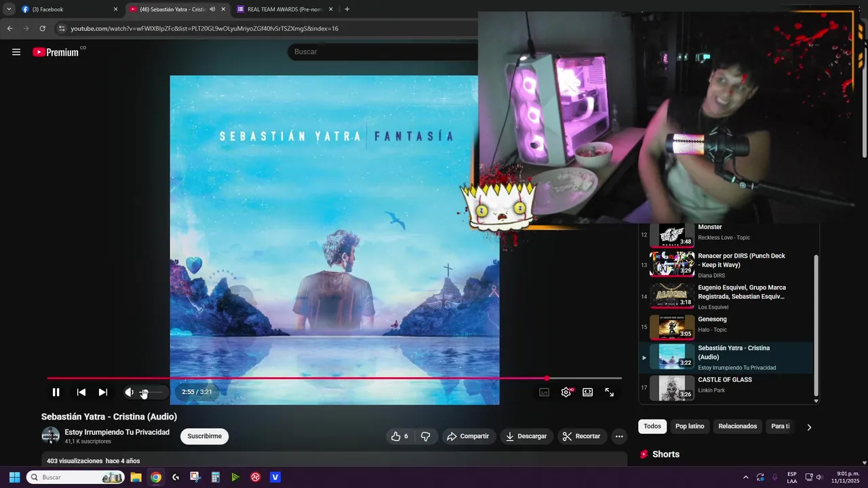Select the Pop latino filter chip

(x=690, y=426)
